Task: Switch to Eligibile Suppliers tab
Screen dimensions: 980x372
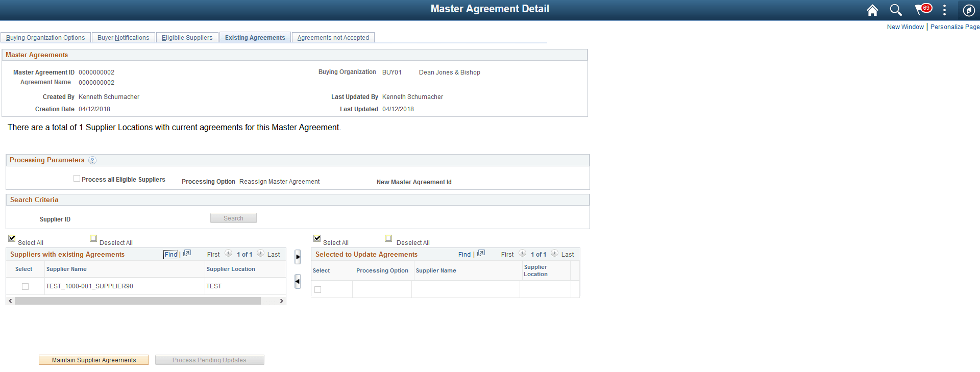Action: [x=187, y=38]
